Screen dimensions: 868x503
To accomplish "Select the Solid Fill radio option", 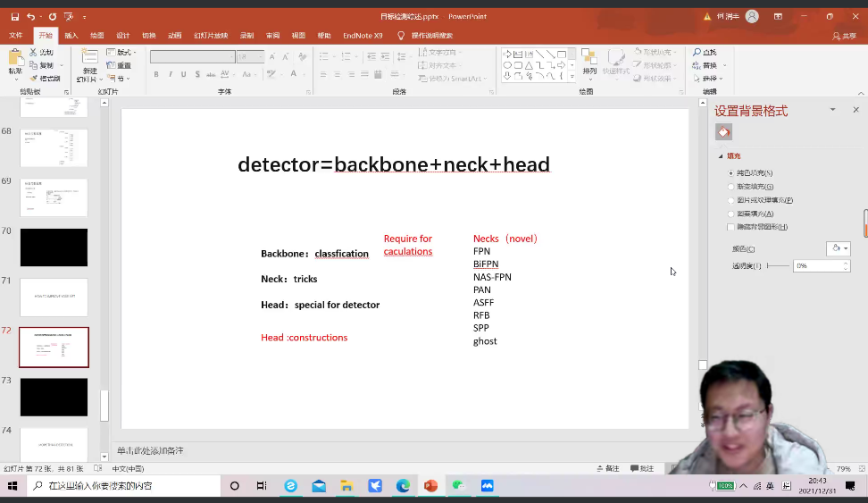I will point(730,172).
